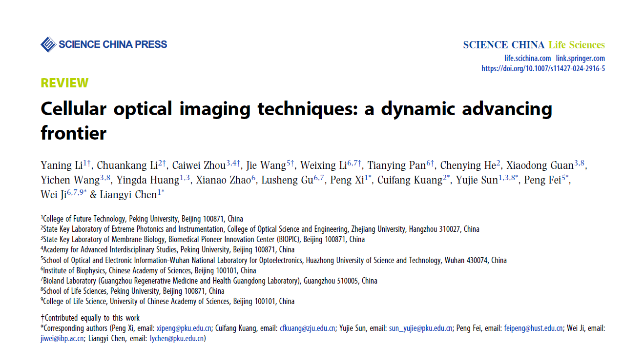
Task: Open the DOI link 10.1007/s11427-024-2916-5
Action: 543,68
